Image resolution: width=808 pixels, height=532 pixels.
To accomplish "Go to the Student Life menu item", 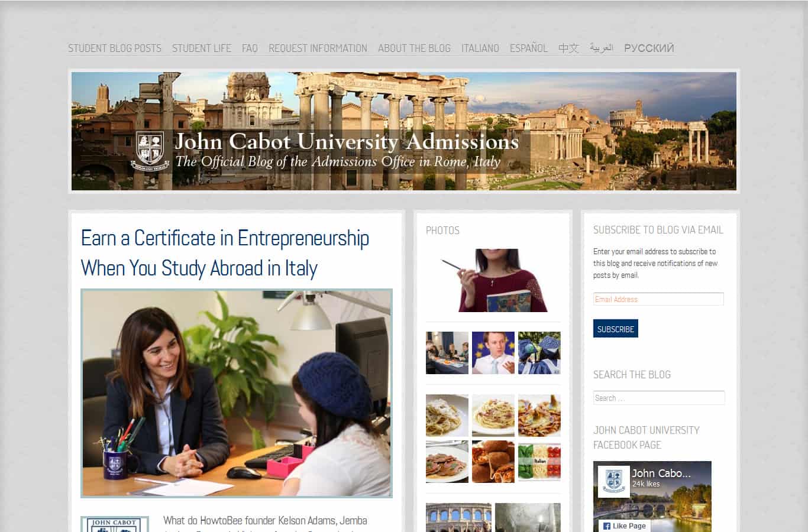I will pyautogui.click(x=202, y=48).
